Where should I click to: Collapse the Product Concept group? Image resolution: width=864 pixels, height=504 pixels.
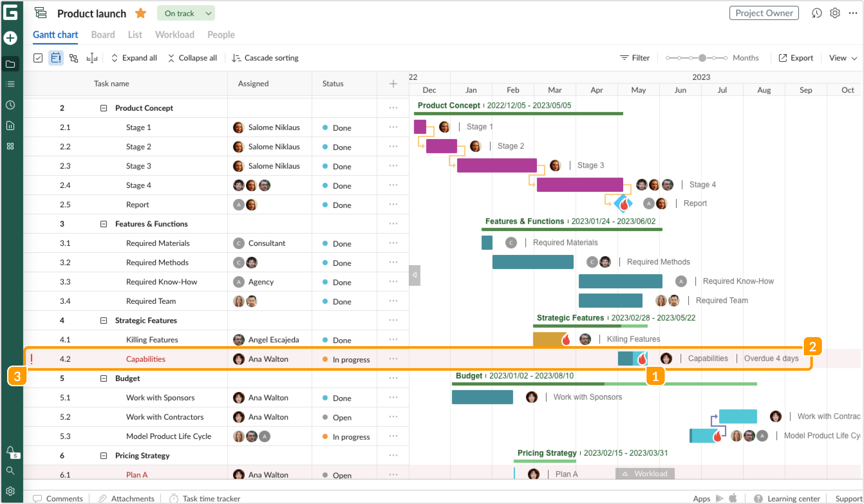pos(103,108)
